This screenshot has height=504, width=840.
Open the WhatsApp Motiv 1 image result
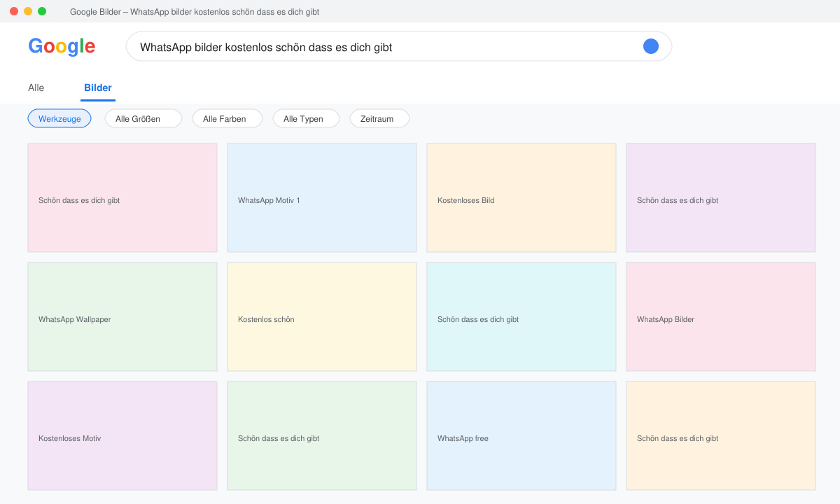322,197
